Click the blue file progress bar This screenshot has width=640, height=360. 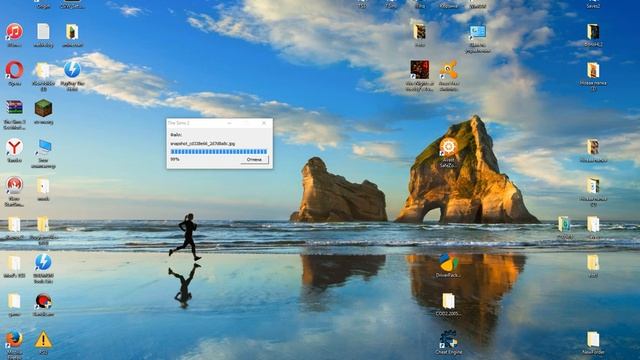[x=219, y=151]
